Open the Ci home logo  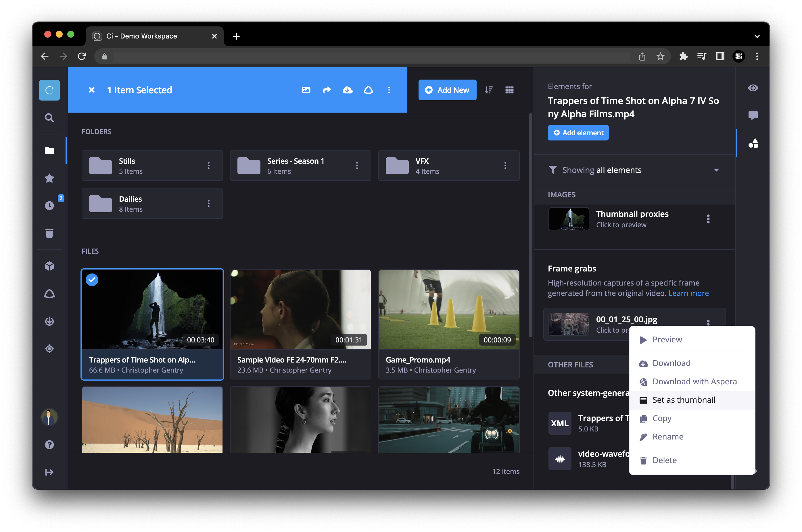[x=49, y=90]
